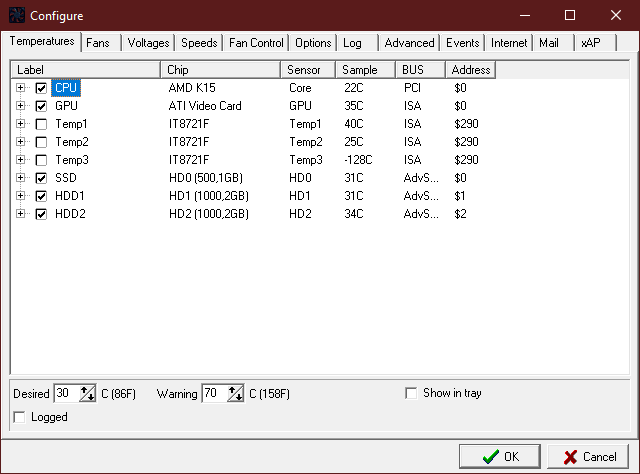Click the Desired temperature spinner arrows
Screen dimensions: 640x474
point(87,394)
